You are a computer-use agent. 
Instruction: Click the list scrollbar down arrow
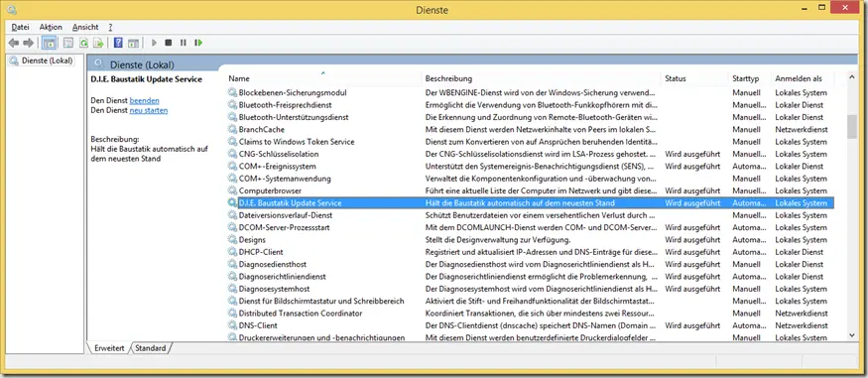click(x=852, y=334)
